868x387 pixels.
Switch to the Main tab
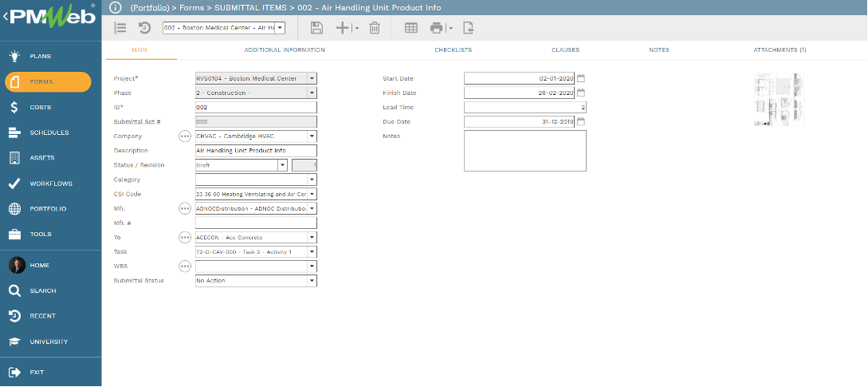click(x=139, y=50)
